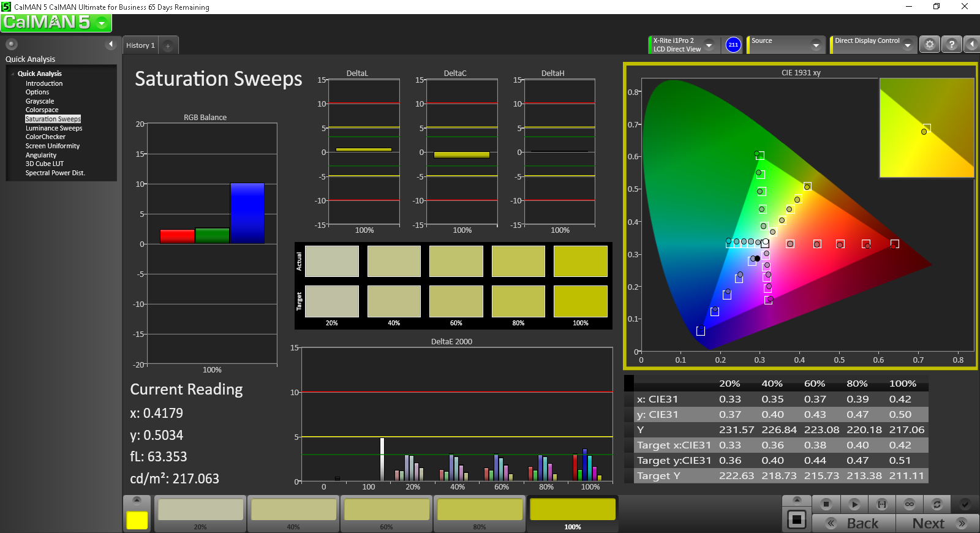Expand the Source dropdown
This screenshot has height=533, width=980.
tap(816, 45)
